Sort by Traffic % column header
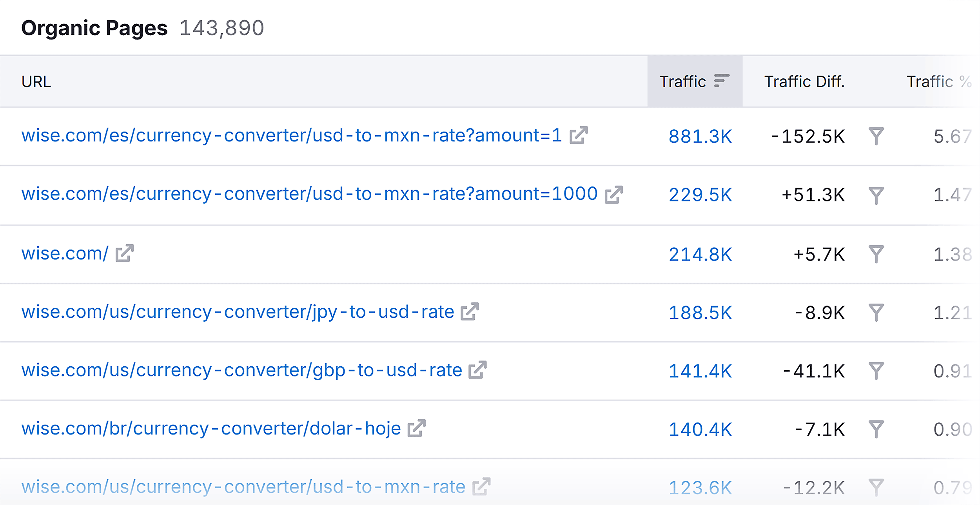Viewport: 980px width, 505px height. (x=939, y=81)
